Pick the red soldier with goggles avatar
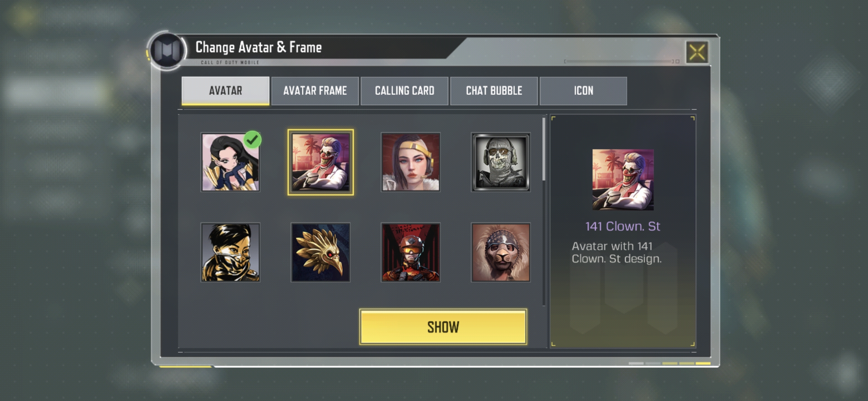The height and width of the screenshot is (401, 868). pos(411,252)
